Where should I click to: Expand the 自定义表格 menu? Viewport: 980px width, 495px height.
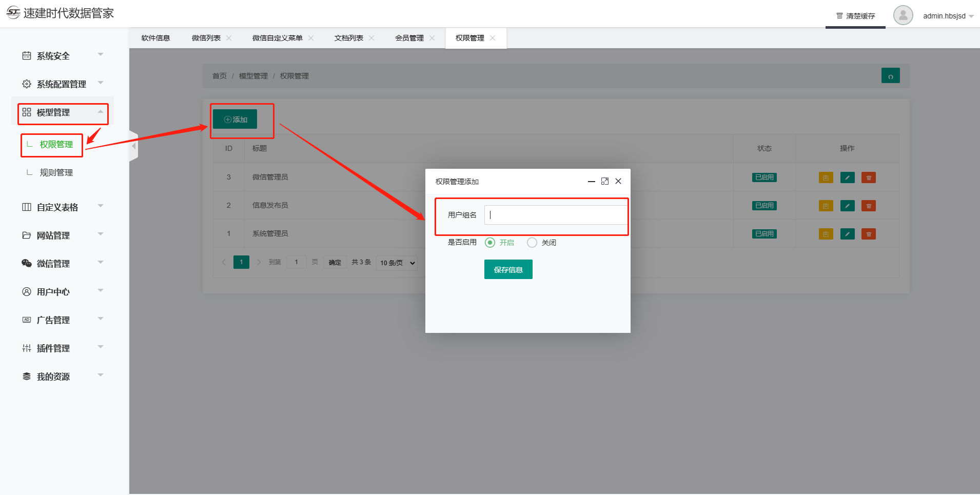point(101,206)
